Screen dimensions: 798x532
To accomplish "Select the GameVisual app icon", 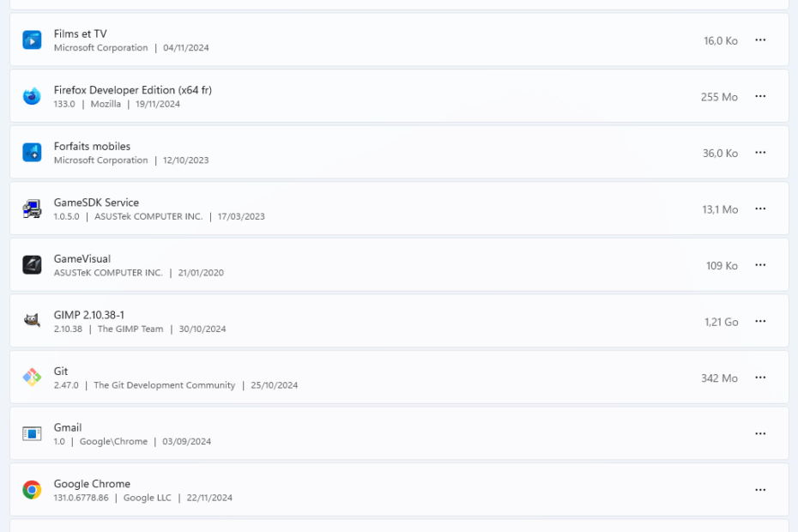I will pos(32,265).
